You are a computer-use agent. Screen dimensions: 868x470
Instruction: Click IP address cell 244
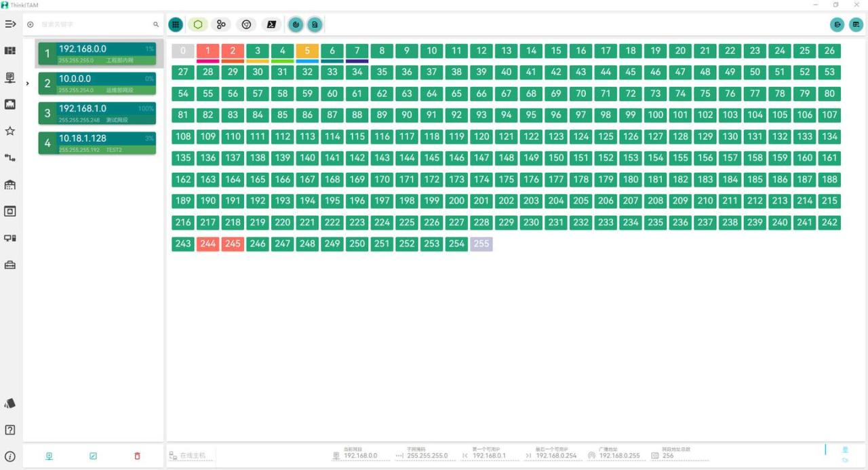pos(208,243)
